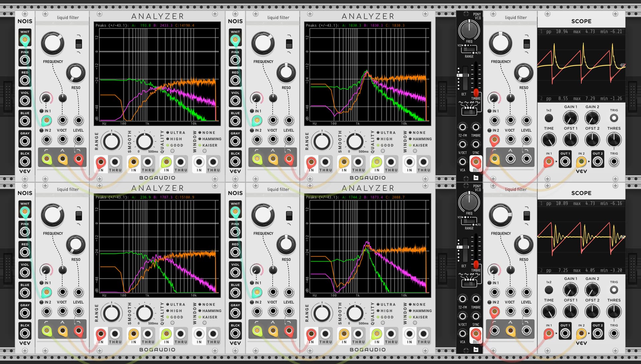Click IN 2 jack on liquid filter beside top SCOPE
Image resolution: width=641 pixels, height=364 pixels.
494,140
